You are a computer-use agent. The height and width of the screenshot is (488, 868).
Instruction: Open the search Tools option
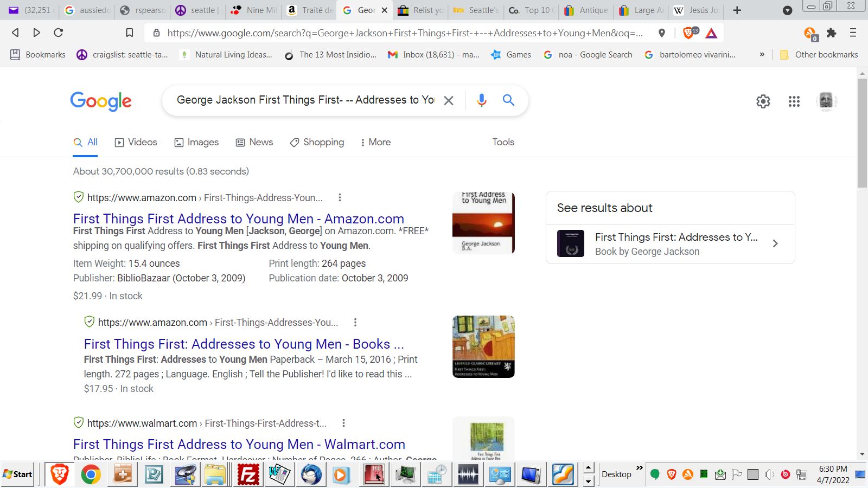click(503, 142)
